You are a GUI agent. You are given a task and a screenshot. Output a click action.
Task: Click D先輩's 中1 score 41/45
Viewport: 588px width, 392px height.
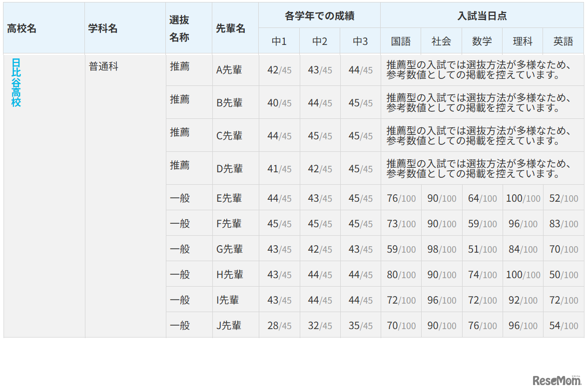point(279,169)
